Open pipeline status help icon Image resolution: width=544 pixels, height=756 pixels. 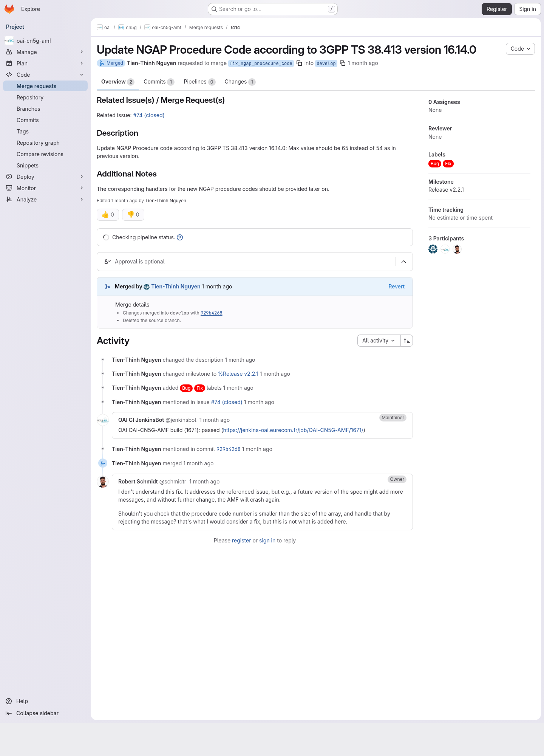coord(180,237)
